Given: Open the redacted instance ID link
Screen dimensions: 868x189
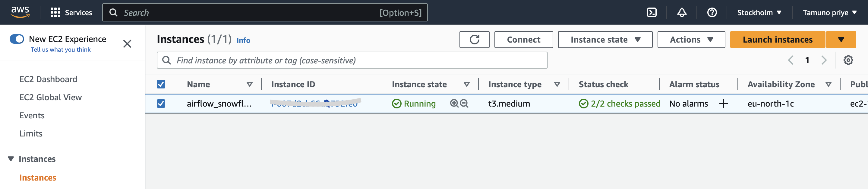Looking at the screenshot, I should 314,103.
